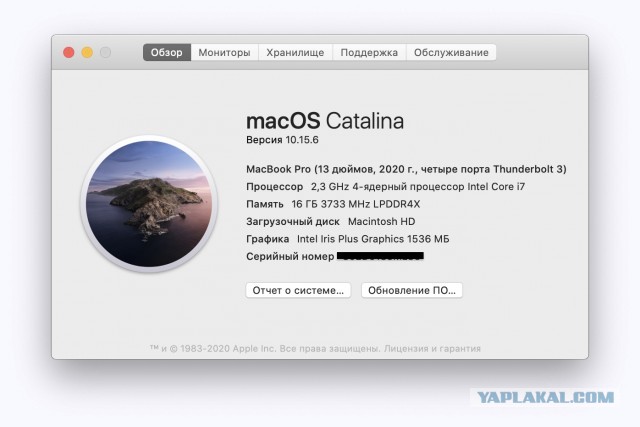The width and height of the screenshot is (640, 427).
Task: Click the Серийный номер label
Action: [x=290, y=256]
